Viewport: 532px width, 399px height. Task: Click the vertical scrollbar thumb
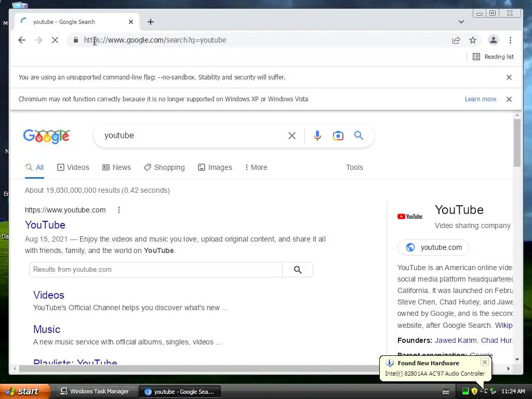point(517,142)
